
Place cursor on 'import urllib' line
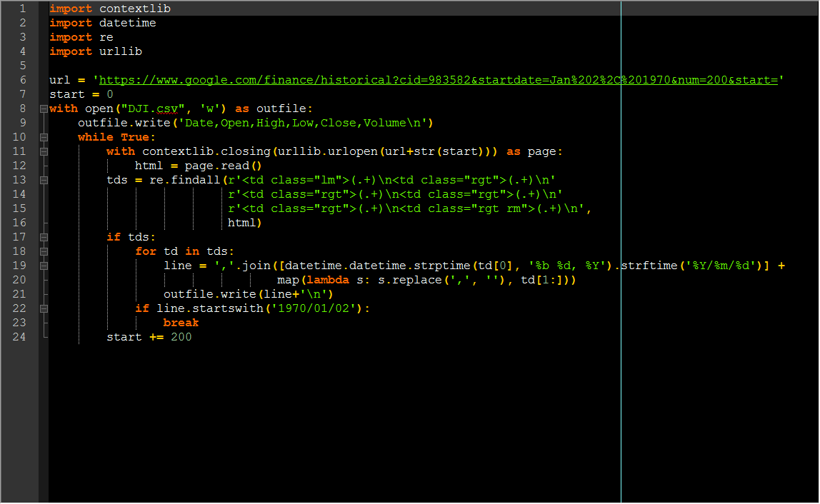(x=96, y=52)
